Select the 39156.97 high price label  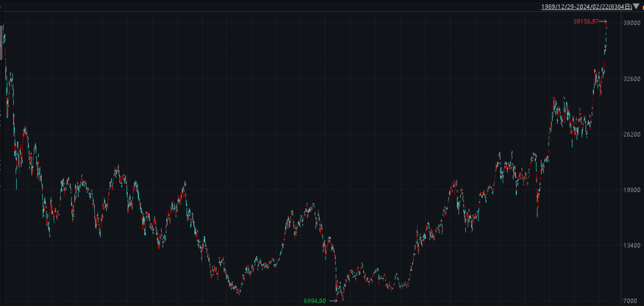(586, 21)
